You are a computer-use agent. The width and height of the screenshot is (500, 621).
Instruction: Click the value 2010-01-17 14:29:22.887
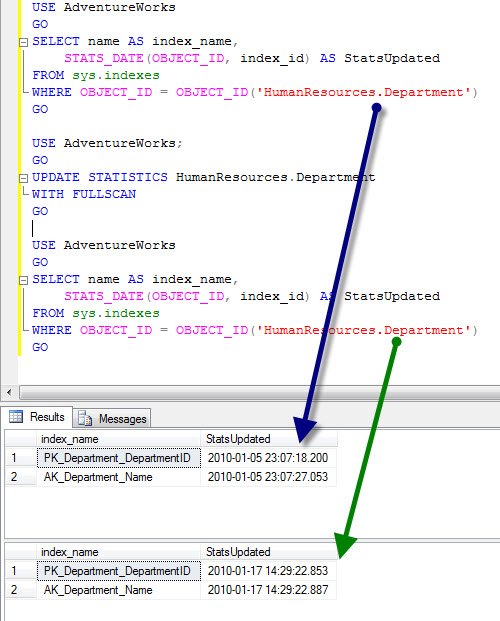(268, 590)
